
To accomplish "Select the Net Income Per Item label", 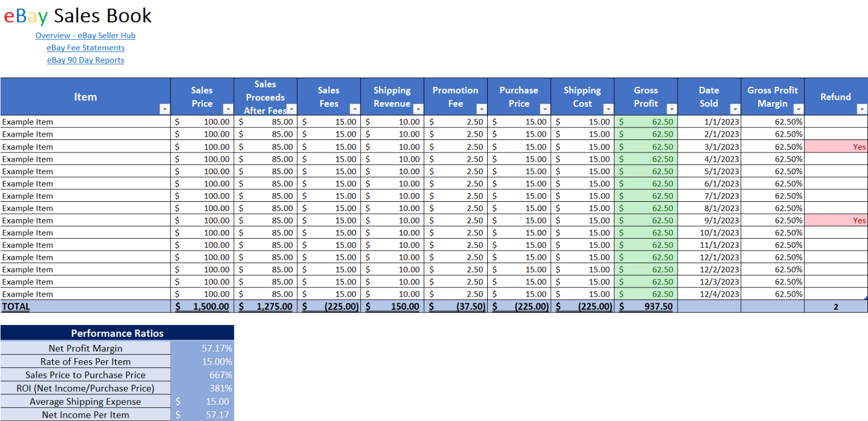I will coord(85,414).
